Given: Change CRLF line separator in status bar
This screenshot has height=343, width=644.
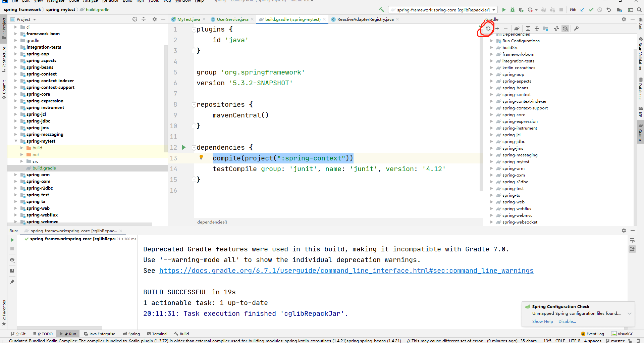Looking at the screenshot, I should click(560, 341).
